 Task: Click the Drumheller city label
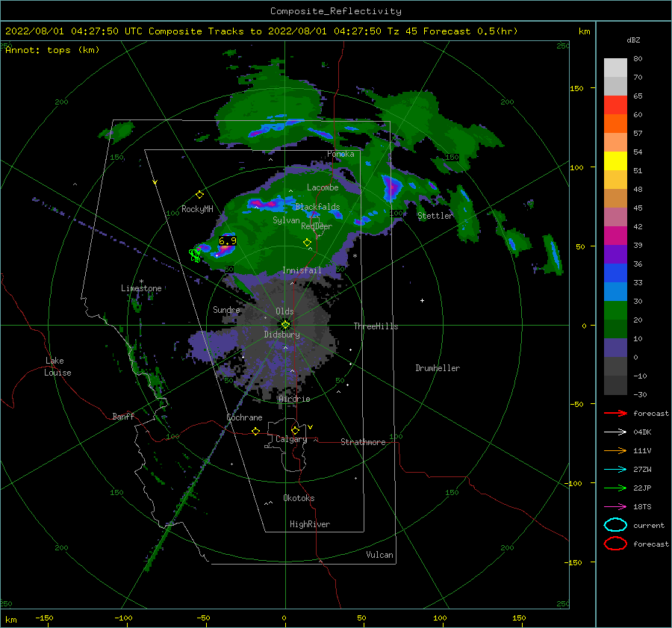click(438, 368)
